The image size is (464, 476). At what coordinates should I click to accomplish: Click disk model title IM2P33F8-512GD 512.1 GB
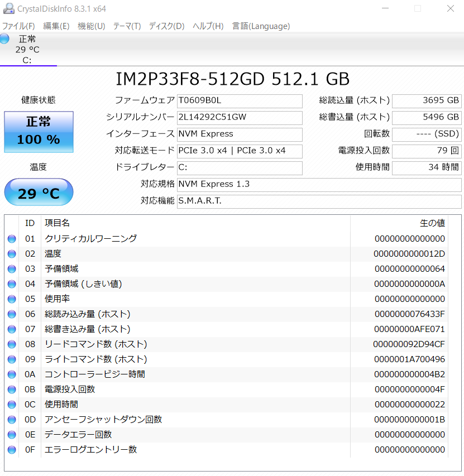[x=233, y=79]
